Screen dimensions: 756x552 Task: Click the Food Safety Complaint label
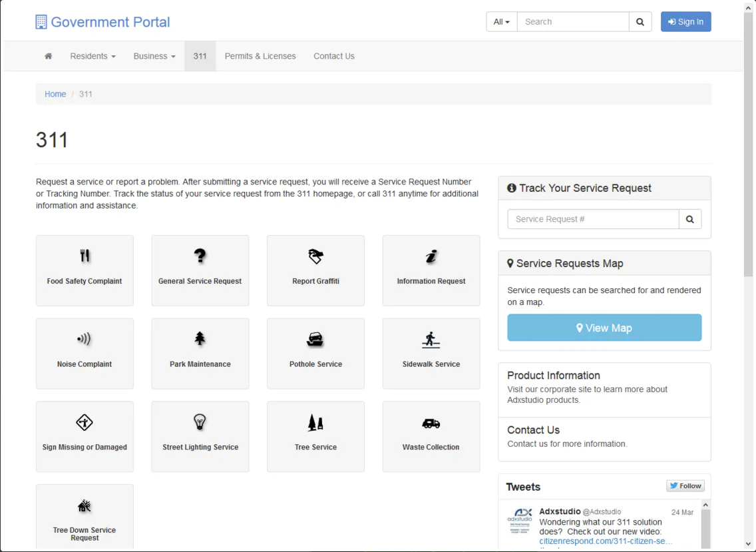tap(85, 281)
